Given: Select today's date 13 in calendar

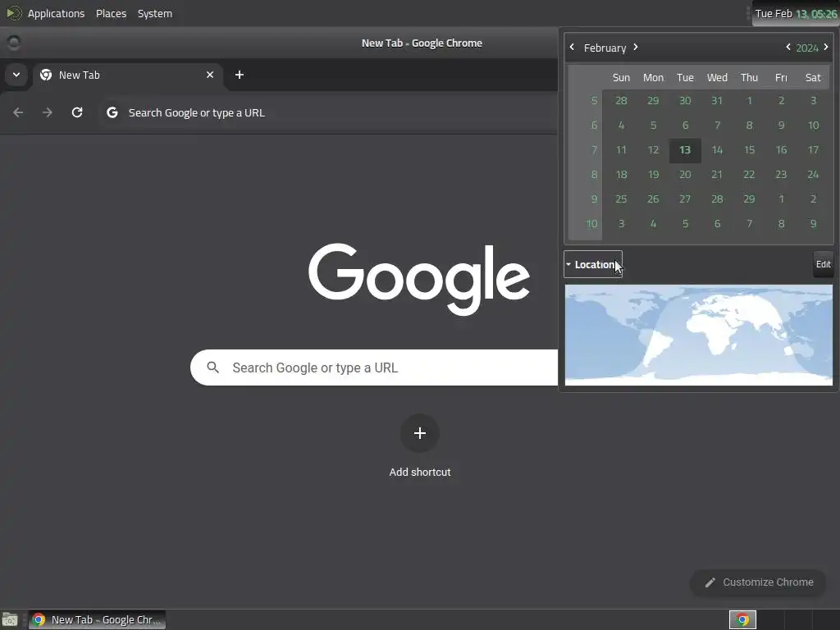Looking at the screenshot, I should point(685,150).
